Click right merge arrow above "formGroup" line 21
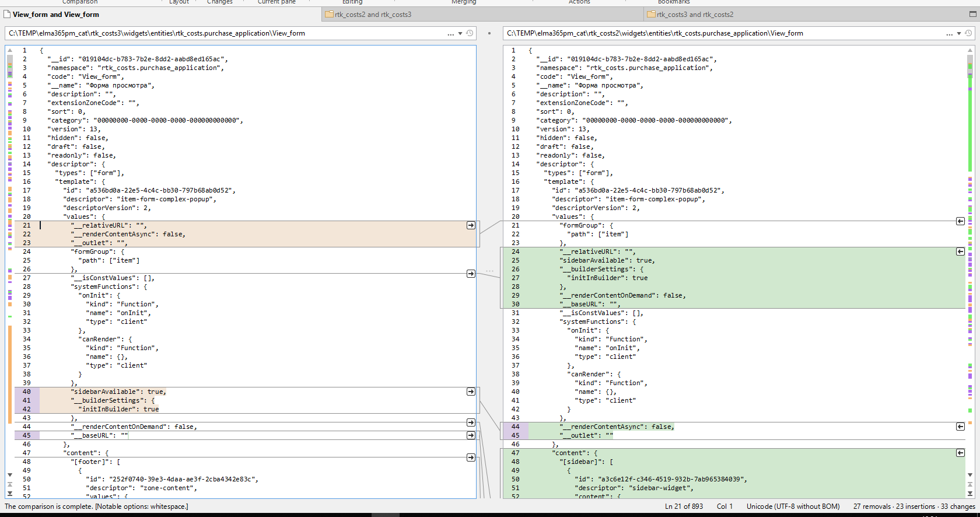 [x=960, y=221]
